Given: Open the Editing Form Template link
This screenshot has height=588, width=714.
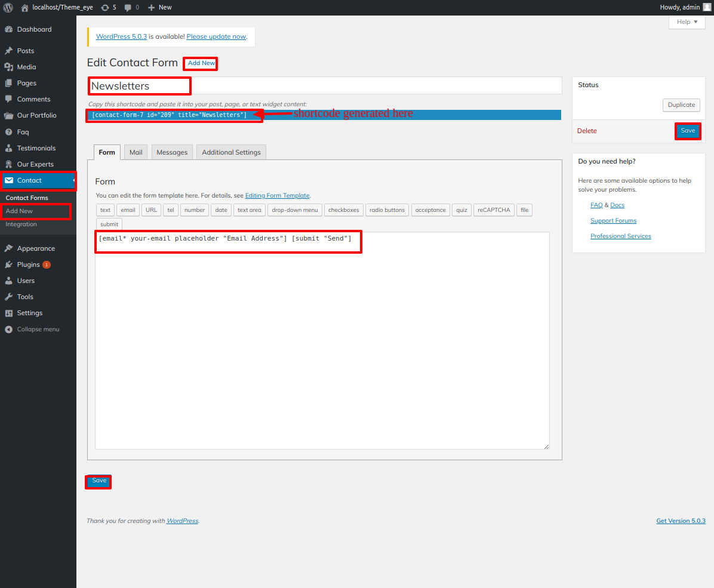Looking at the screenshot, I should tap(278, 195).
